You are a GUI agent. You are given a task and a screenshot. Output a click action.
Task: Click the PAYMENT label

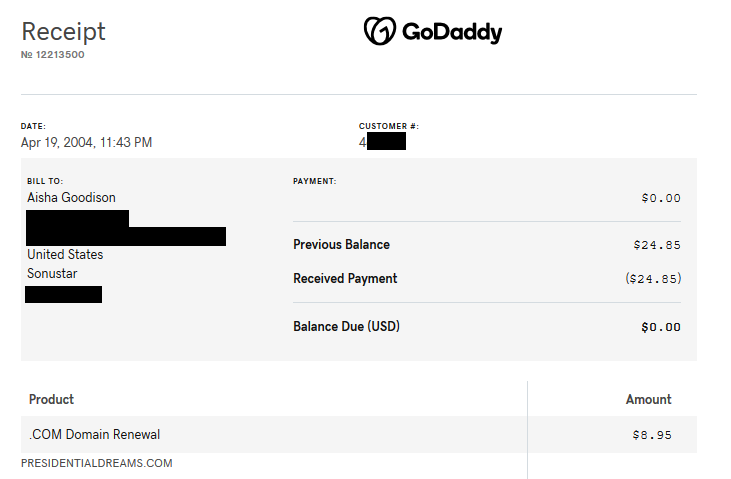pyautogui.click(x=315, y=181)
